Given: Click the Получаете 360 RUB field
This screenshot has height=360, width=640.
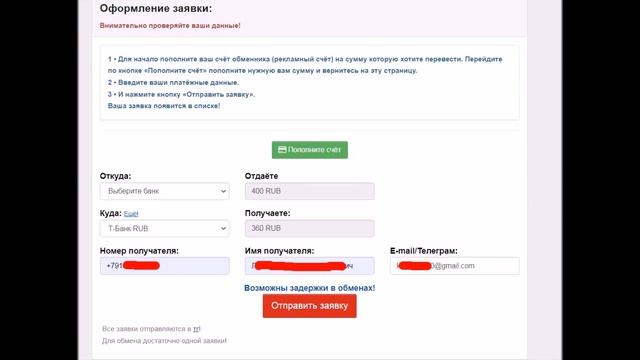Looking at the screenshot, I should 309,229.
